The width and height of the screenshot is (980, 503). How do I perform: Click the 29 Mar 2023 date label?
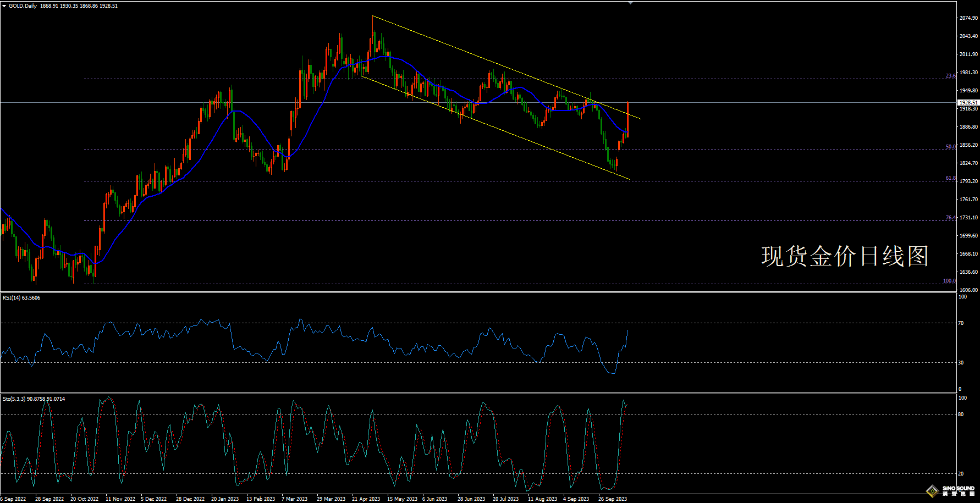331,499
